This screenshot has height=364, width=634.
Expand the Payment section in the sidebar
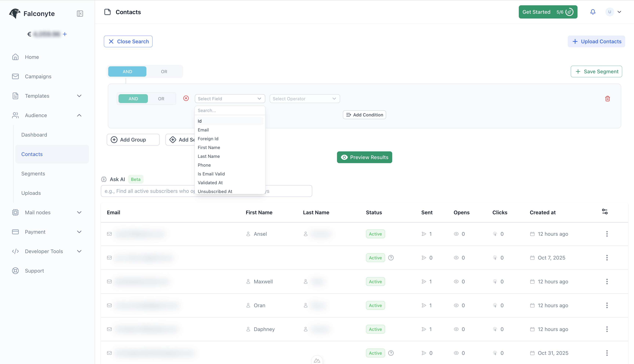(x=79, y=232)
